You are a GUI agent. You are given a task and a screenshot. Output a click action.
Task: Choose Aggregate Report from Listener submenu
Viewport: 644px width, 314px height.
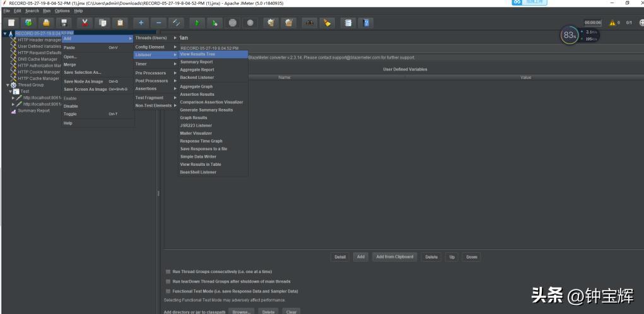click(213, 70)
